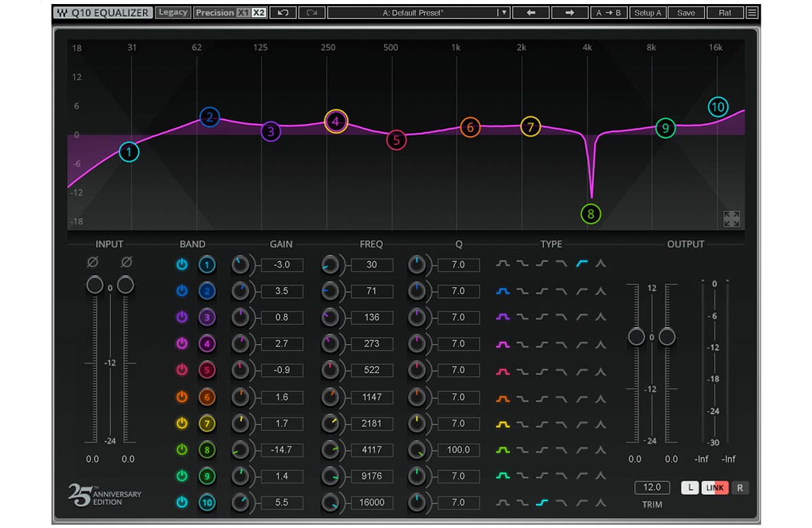Click the frequency knob for band 4
This screenshot has width=812, height=528.
(330, 344)
